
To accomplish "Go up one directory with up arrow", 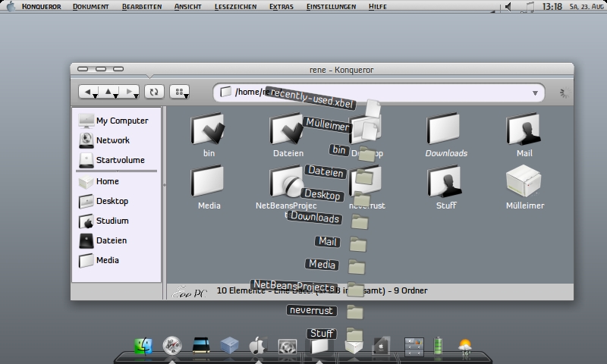I will (x=108, y=92).
